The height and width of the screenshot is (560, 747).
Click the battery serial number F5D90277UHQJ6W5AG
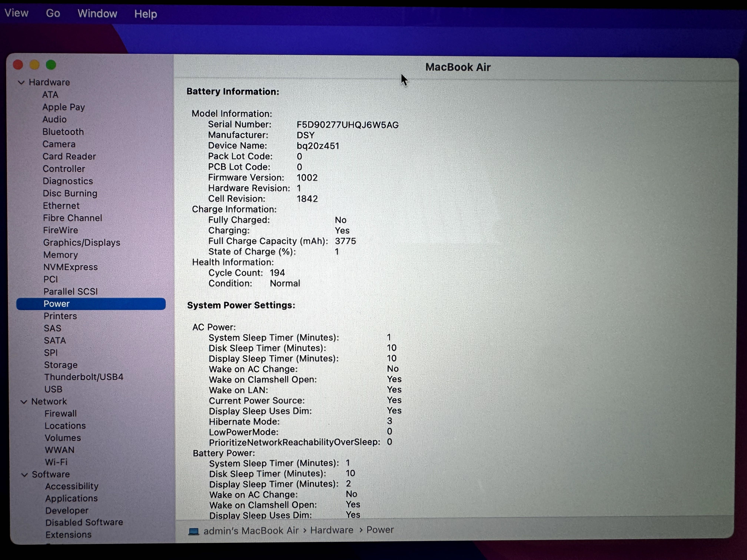pos(348,125)
